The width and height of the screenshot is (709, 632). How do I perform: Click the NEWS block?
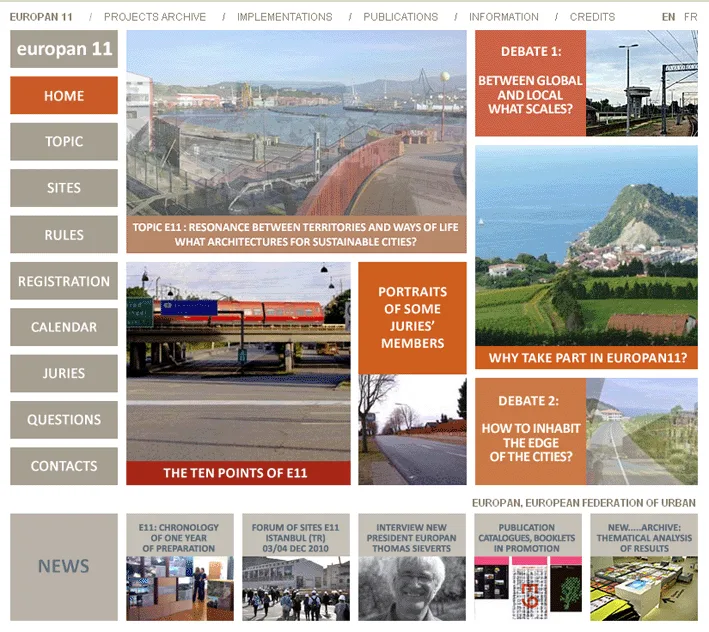(64, 567)
